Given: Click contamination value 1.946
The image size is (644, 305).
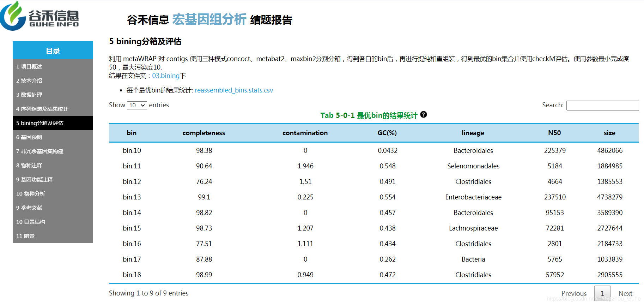Looking at the screenshot, I should click(305, 166).
